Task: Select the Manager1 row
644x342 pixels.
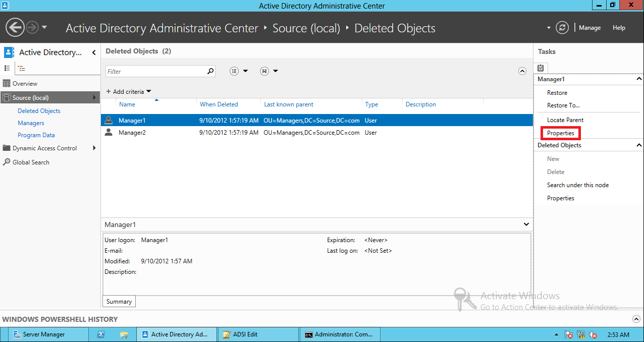Action: [317, 121]
